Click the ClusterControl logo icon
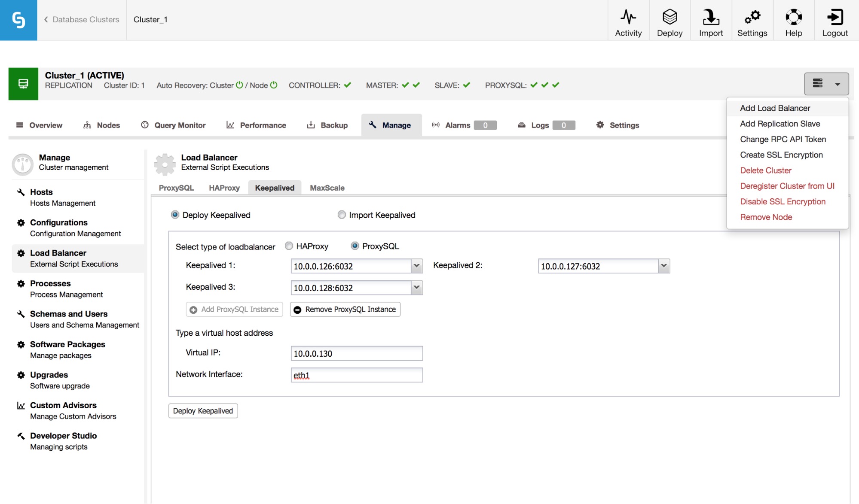 [18, 20]
